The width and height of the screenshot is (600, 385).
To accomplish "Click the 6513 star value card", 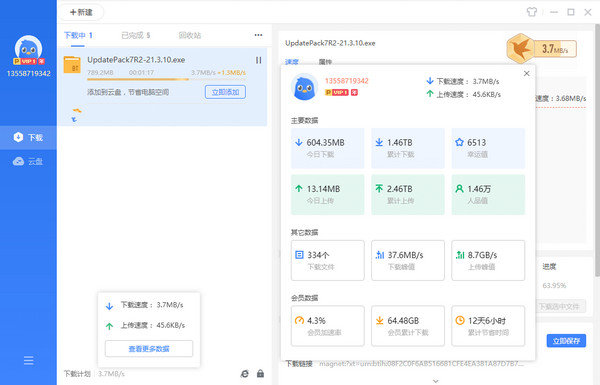I will coord(488,148).
